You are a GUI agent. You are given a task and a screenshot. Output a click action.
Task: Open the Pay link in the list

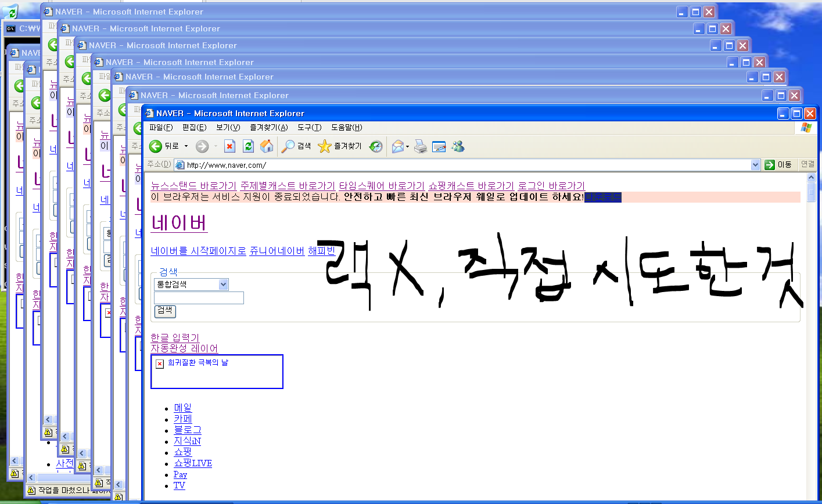[x=180, y=474]
